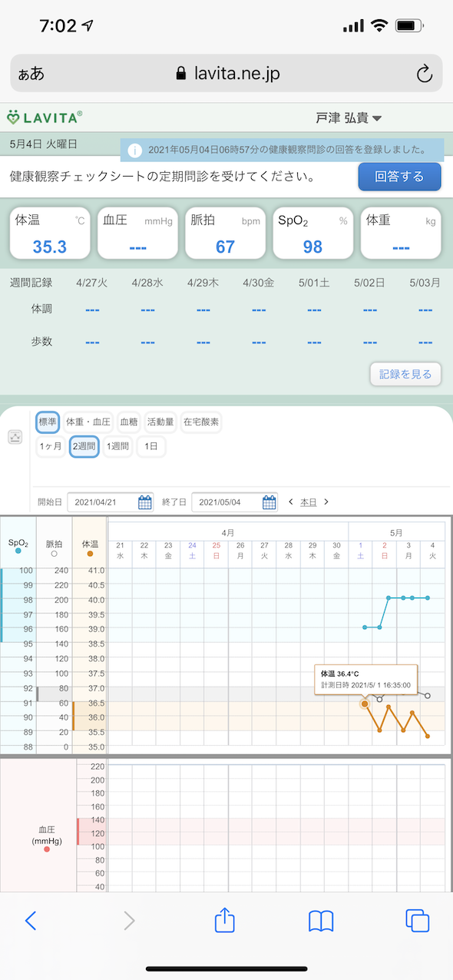Click the graph settings icon beside 標準

(x=15, y=437)
